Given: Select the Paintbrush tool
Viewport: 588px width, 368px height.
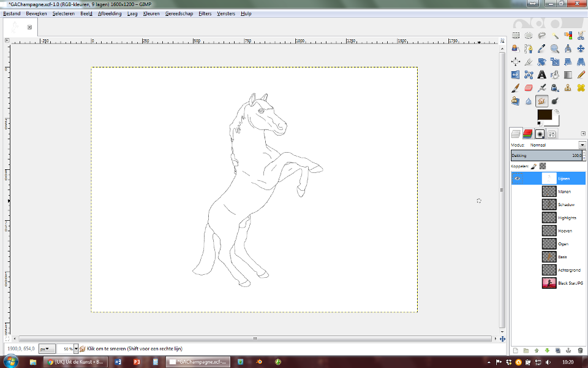Looking at the screenshot, I should click(516, 88).
